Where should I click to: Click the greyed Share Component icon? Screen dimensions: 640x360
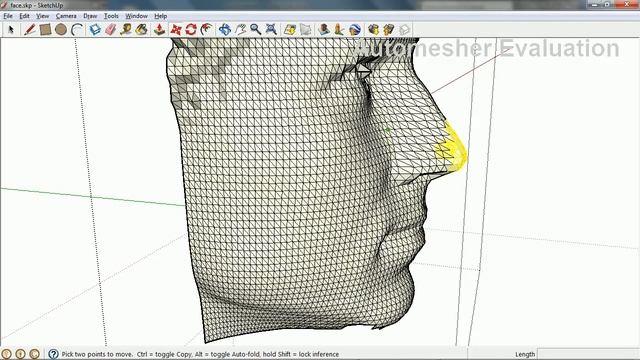(x=404, y=29)
